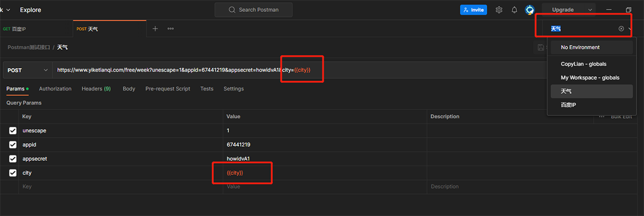Open the POST method dropdown
644x216 pixels.
[x=27, y=70]
